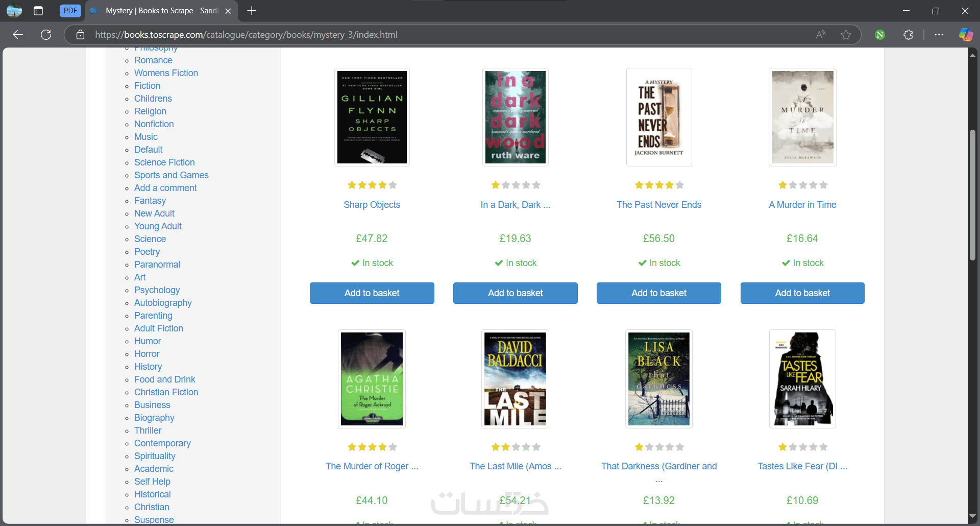Add A Murder in Time to basket
Screen dimensions: 980x526
(802, 293)
